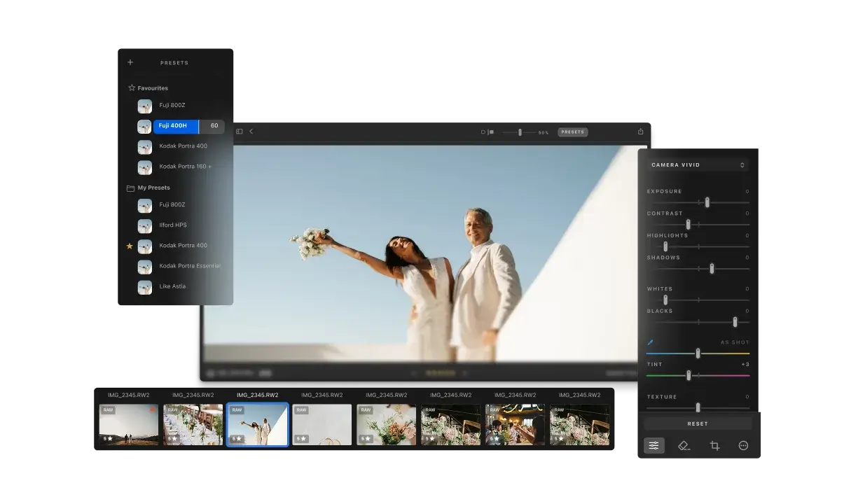Viewport: 851px width, 504px height.
Task: Select the Eraser tool icon
Action: pos(684,445)
